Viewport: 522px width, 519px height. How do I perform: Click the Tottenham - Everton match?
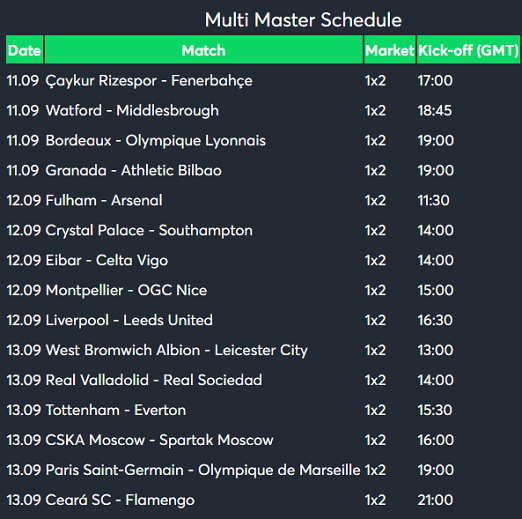(116, 410)
